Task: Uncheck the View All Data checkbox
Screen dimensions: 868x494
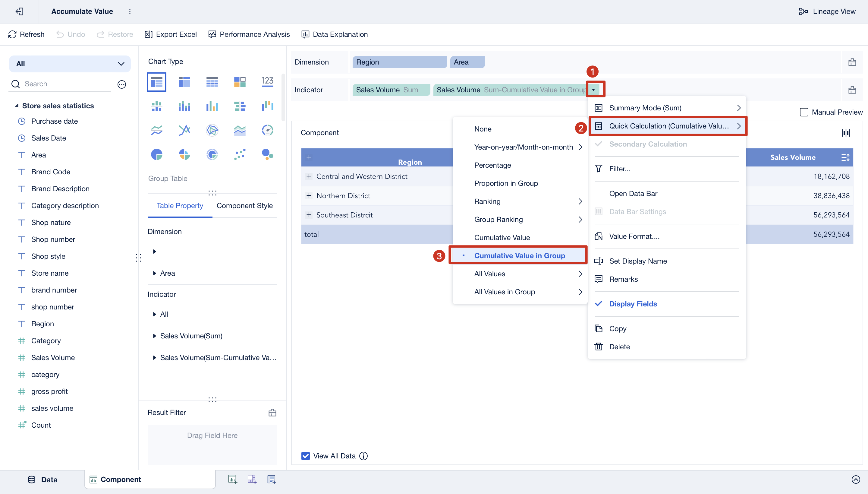Action: tap(305, 456)
